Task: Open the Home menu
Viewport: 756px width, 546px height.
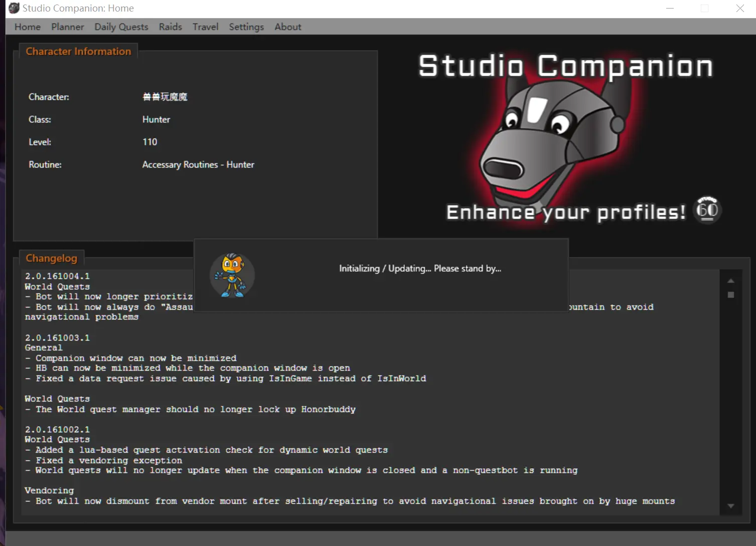Action: pyautogui.click(x=28, y=27)
